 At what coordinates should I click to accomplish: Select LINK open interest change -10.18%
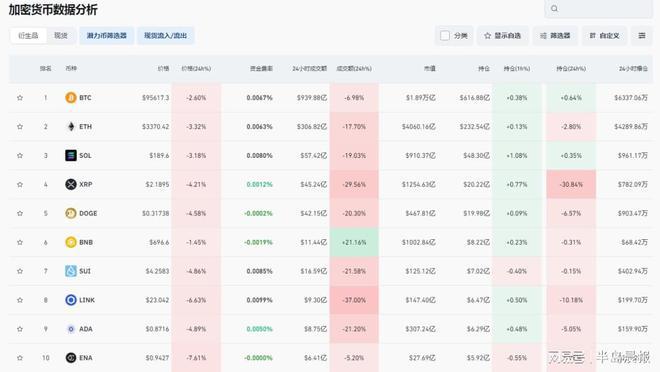click(x=571, y=300)
